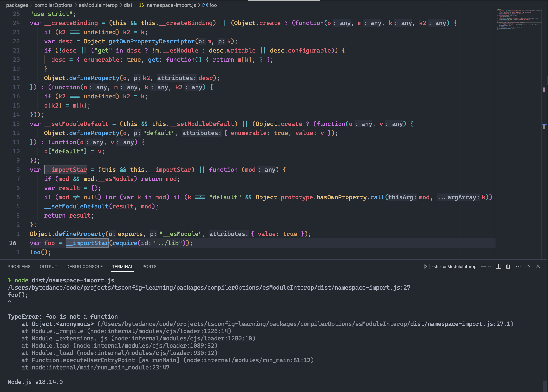
Task: Click the "use strict" string
Action: point(51,14)
